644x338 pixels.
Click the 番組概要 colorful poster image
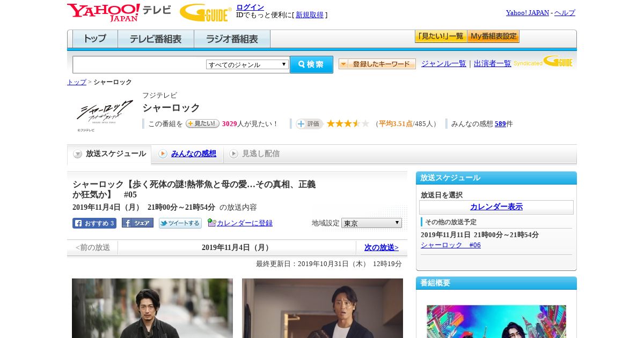496,321
